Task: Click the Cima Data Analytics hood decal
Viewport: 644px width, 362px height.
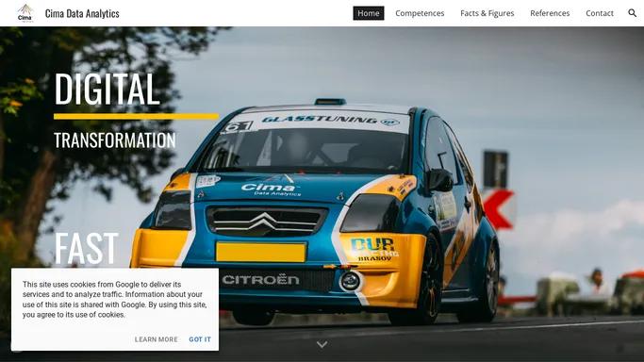Action: tap(271, 189)
